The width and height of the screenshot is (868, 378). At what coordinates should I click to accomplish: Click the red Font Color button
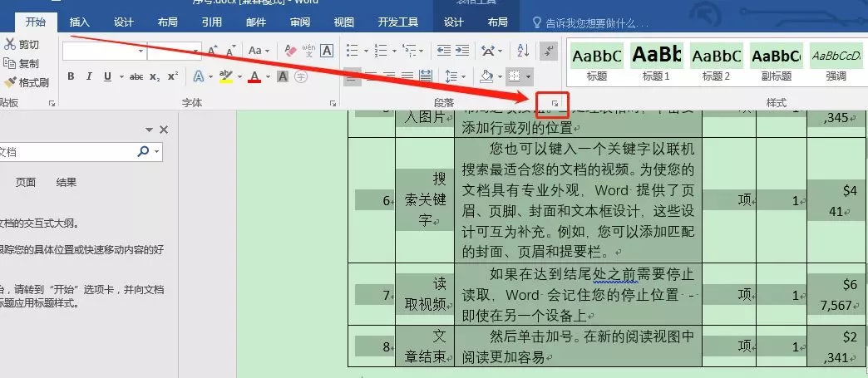tap(254, 76)
